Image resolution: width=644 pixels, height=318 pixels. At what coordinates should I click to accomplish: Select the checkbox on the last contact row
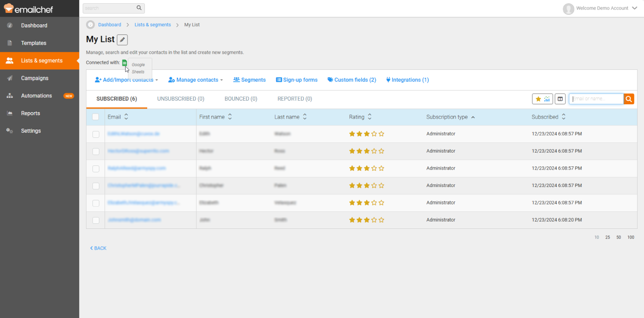click(x=96, y=221)
